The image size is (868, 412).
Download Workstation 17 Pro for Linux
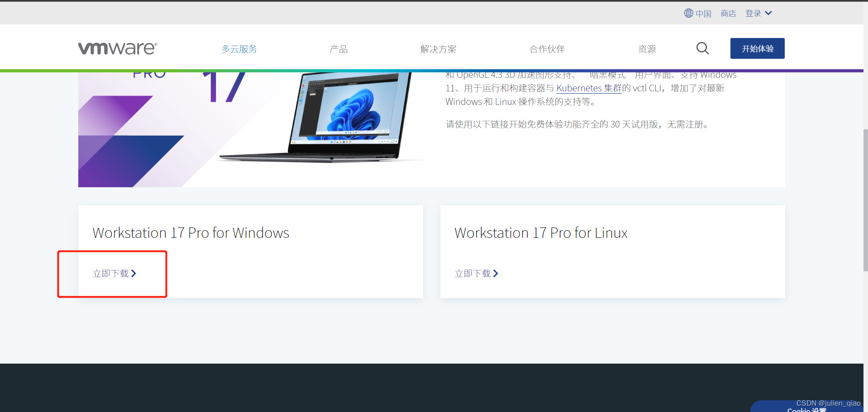477,274
